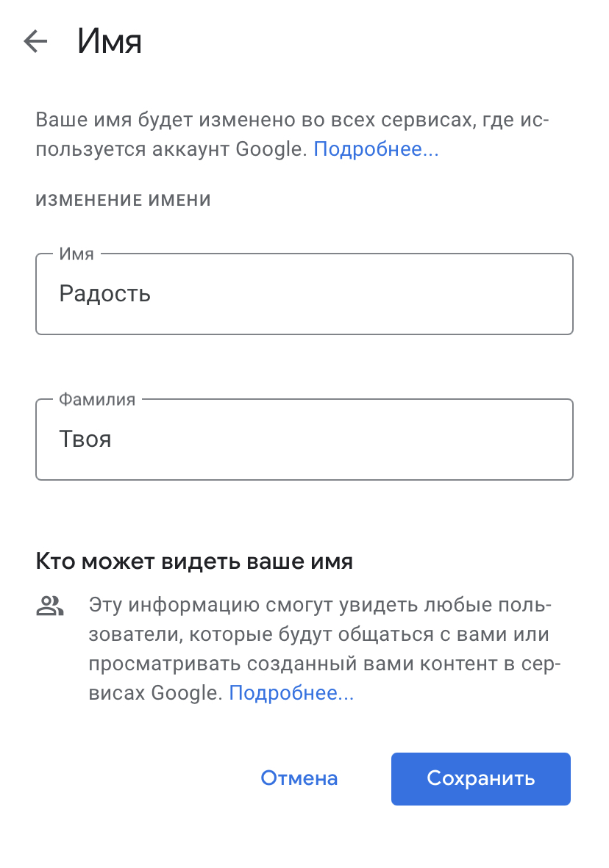Viewport: 609px width, 868px height.
Task: Open Подробнее link about Google account name
Action: pos(376,149)
